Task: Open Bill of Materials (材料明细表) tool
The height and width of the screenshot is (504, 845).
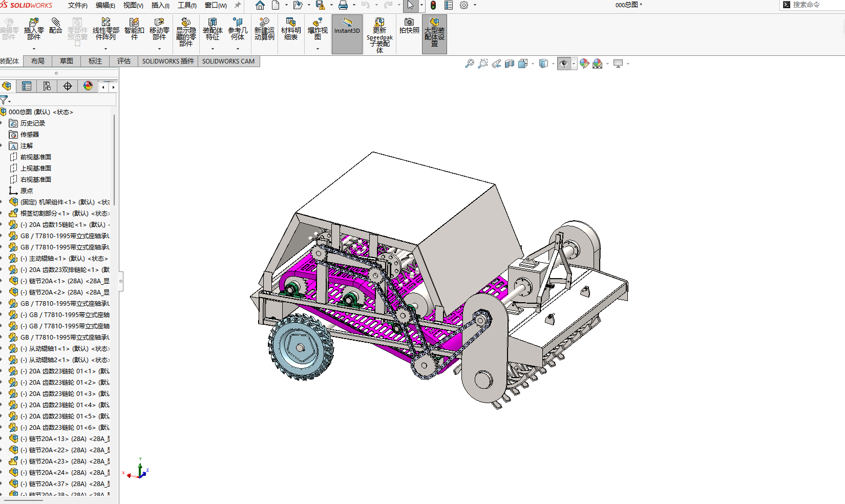Action: pos(291,30)
